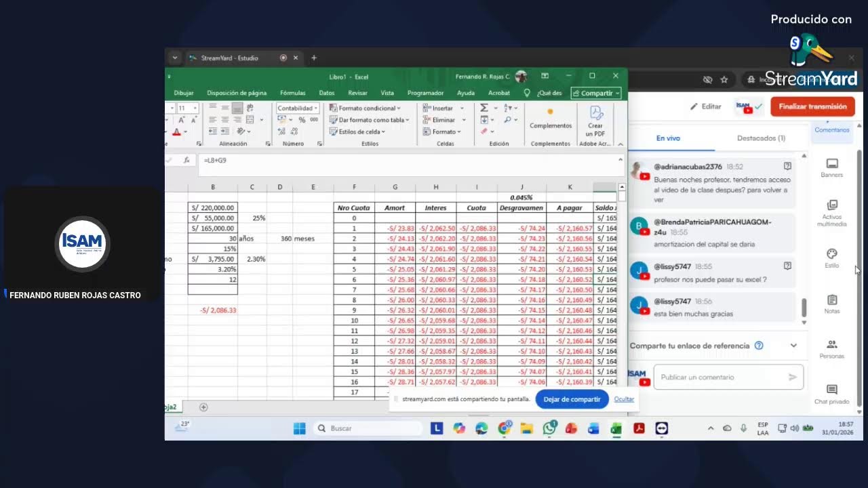The width and height of the screenshot is (868, 488).
Task: Open the Programador ribbon tab
Action: (x=425, y=93)
